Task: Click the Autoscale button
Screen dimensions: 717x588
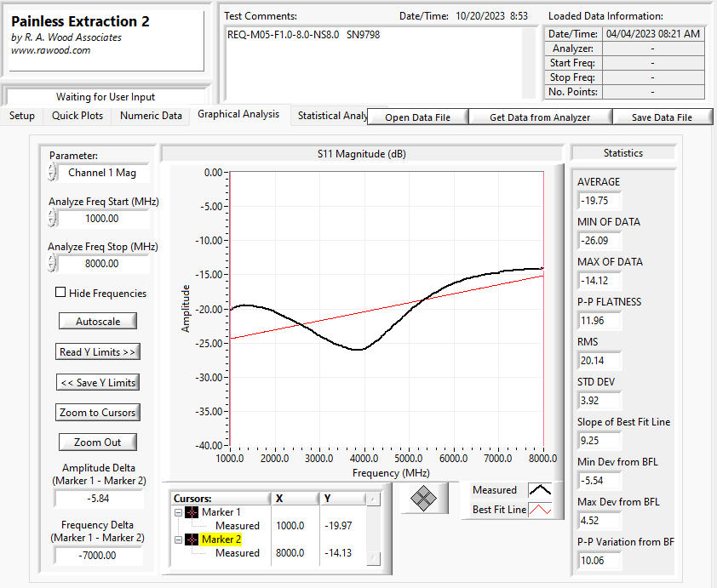Action: (x=98, y=321)
